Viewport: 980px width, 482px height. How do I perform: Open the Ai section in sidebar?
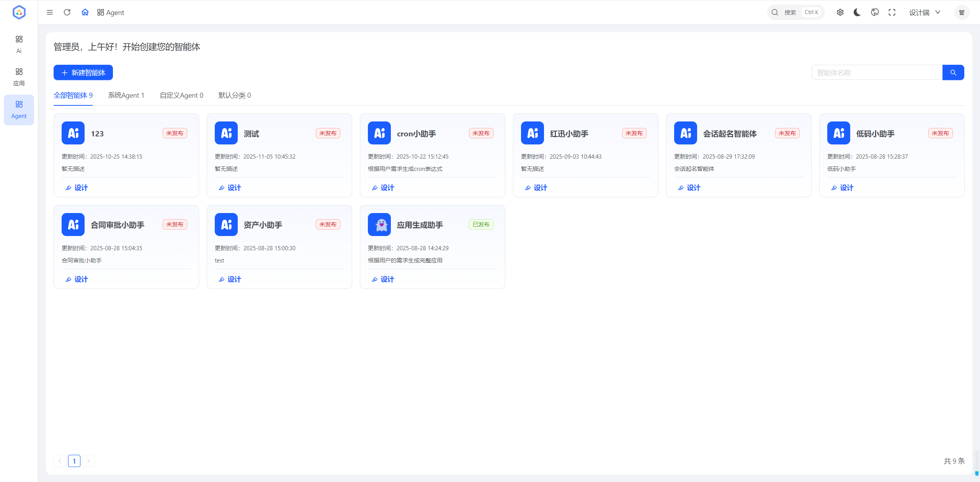tap(19, 44)
